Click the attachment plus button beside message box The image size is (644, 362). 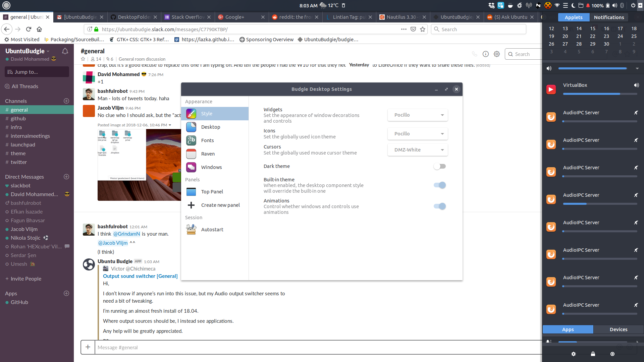pyautogui.click(x=88, y=347)
